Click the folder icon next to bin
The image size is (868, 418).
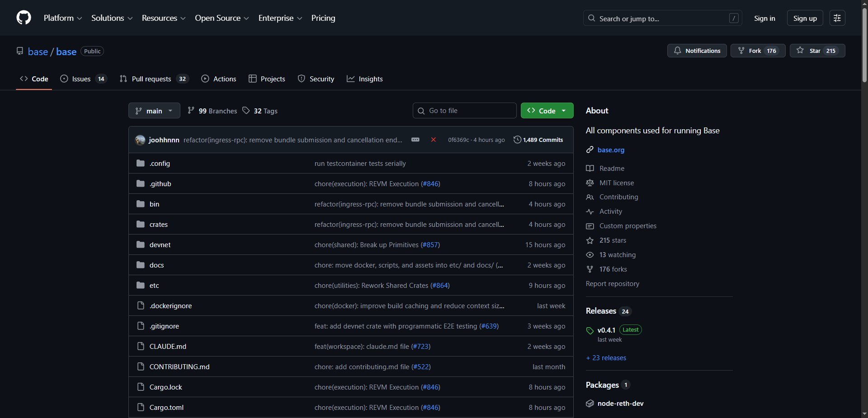pyautogui.click(x=141, y=204)
